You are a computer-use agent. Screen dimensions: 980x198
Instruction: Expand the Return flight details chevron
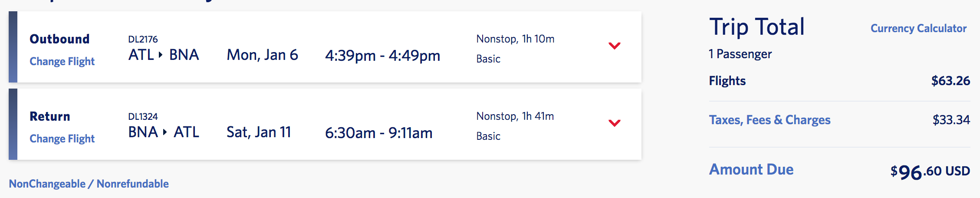coord(614,123)
